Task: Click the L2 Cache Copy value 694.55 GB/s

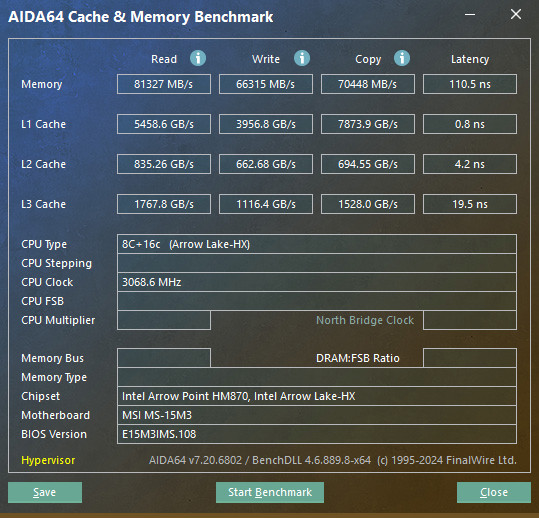Action: click(x=368, y=164)
